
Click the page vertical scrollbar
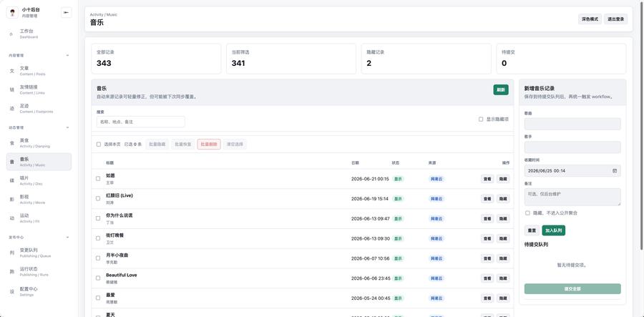point(642,127)
